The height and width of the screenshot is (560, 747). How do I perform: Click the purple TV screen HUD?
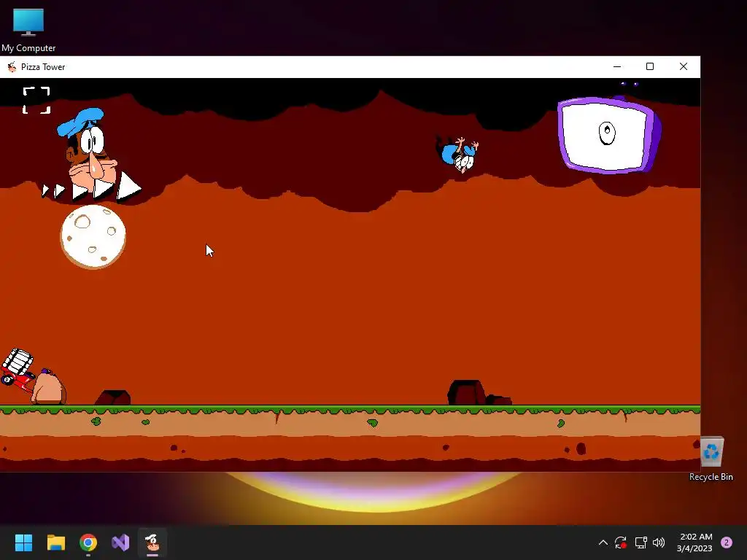click(x=609, y=134)
